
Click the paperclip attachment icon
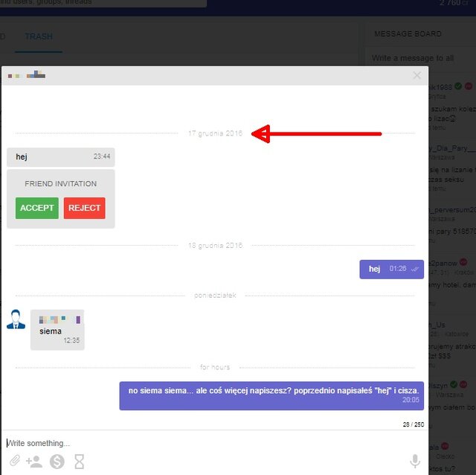(x=14, y=462)
